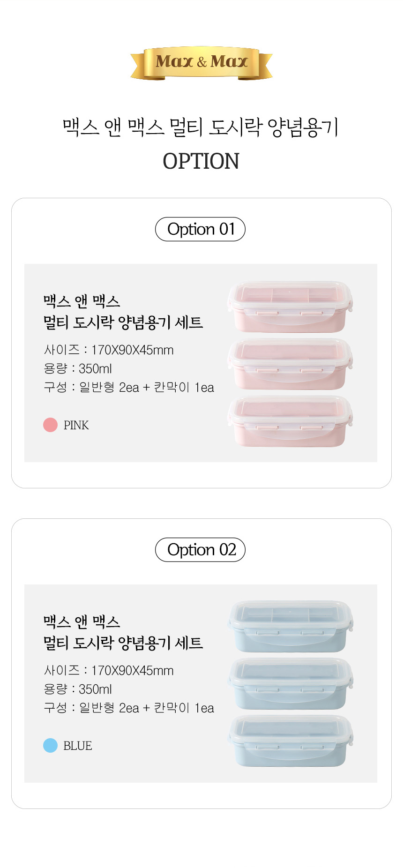This screenshot has width=403, height=868.
Task: Click the Korean product title above OPTION
Action: tap(201, 127)
